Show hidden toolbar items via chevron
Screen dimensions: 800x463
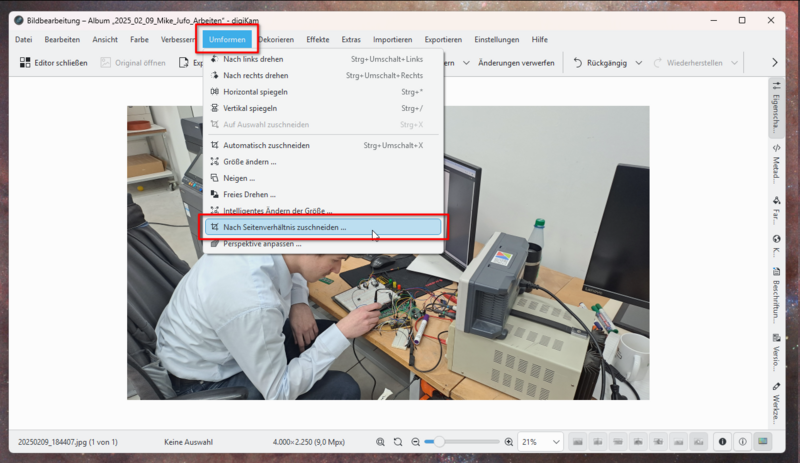pos(774,63)
